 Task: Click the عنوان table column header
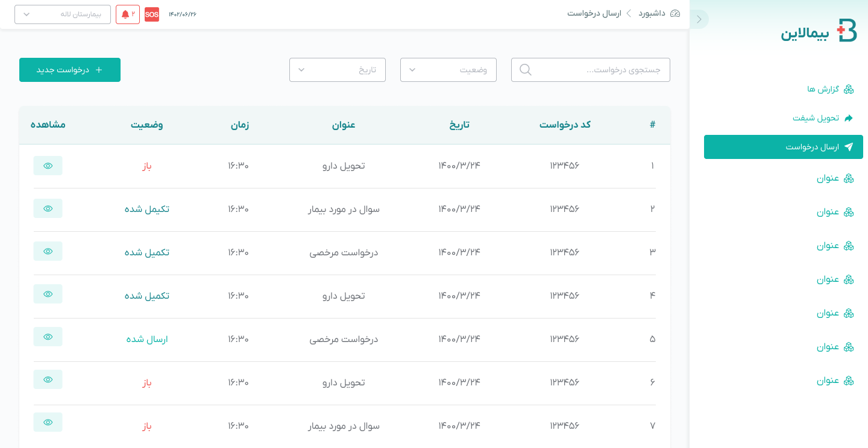coord(344,125)
